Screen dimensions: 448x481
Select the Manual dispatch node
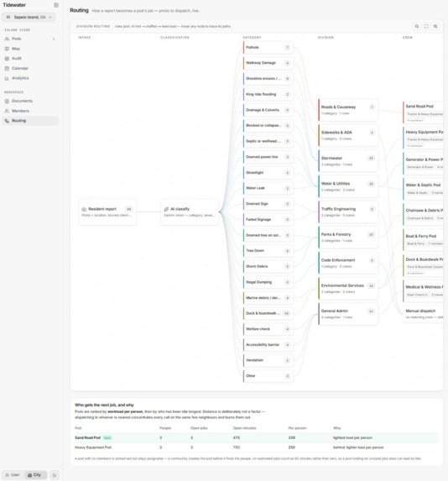[x=423, y=313]
